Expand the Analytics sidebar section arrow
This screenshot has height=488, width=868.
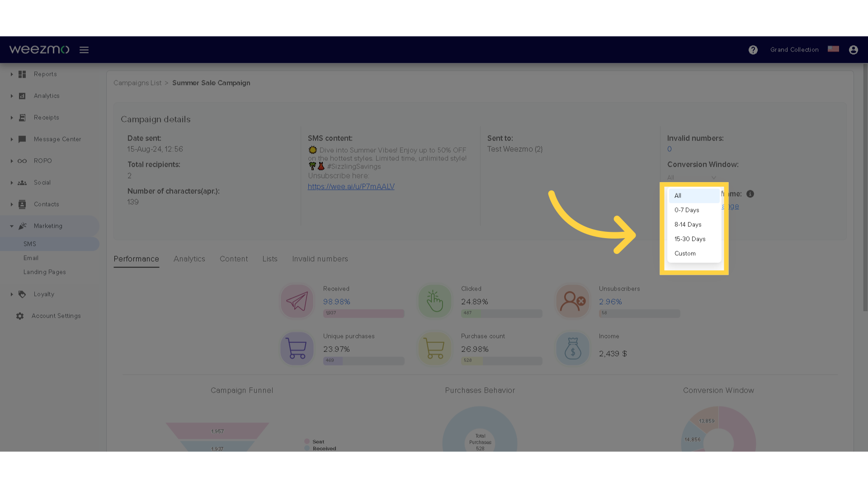coord(12,96)
